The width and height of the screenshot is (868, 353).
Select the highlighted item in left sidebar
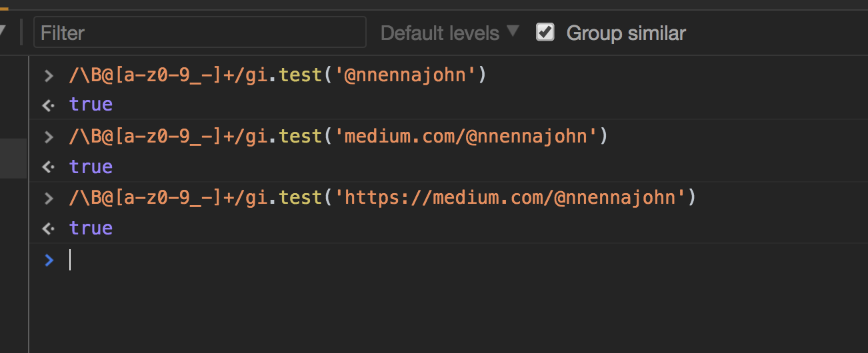click(x=13, y=158)
